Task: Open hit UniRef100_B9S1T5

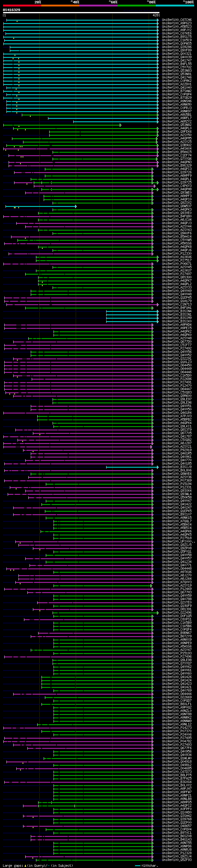Action: (177, 37)
